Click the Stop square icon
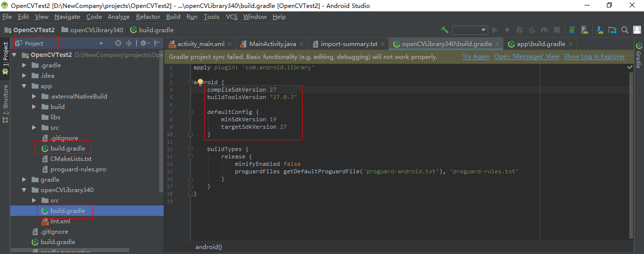644x254 pixels. pyautogui.click(x=557, y=30)
